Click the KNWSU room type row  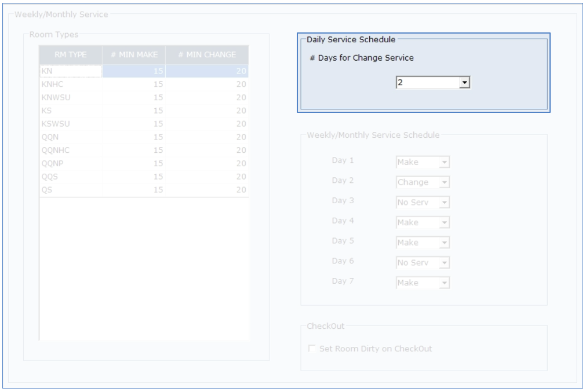[x=71, y=97]
